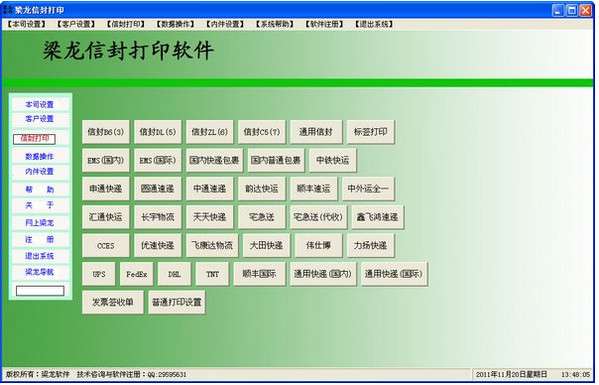Screen dimensions: 599x385
Task: Select the EMS(国内) waybill button
Action: (x=105, y=160)
